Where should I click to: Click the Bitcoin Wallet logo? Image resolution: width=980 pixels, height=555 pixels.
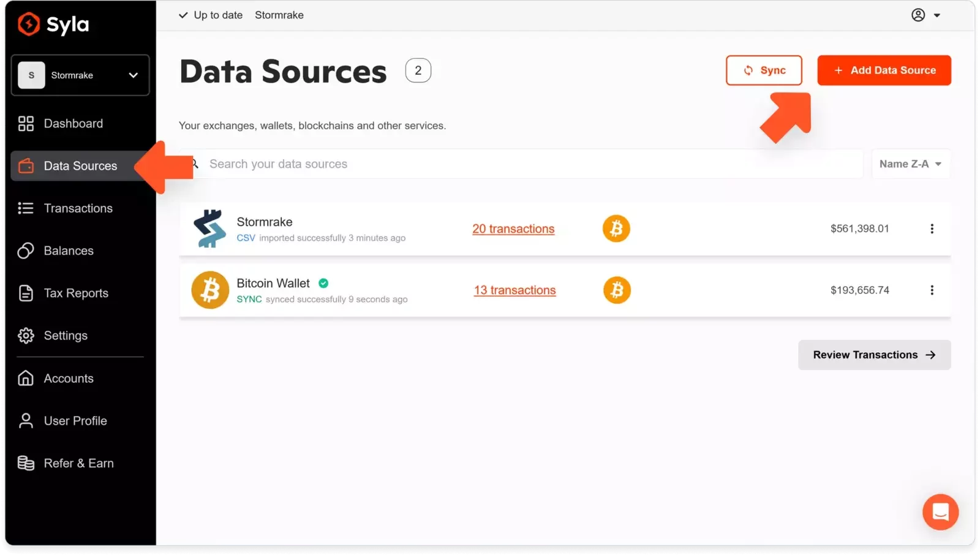(x=210, y=290)
